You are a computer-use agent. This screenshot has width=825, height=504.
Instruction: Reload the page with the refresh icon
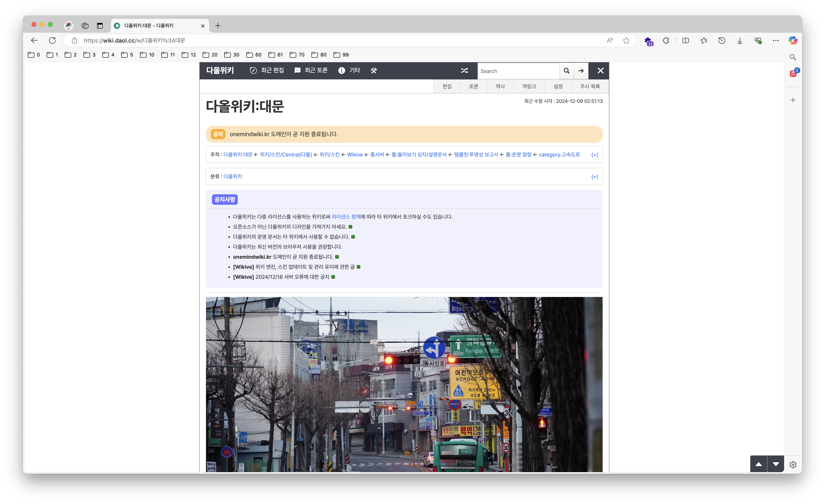(52, 40)
